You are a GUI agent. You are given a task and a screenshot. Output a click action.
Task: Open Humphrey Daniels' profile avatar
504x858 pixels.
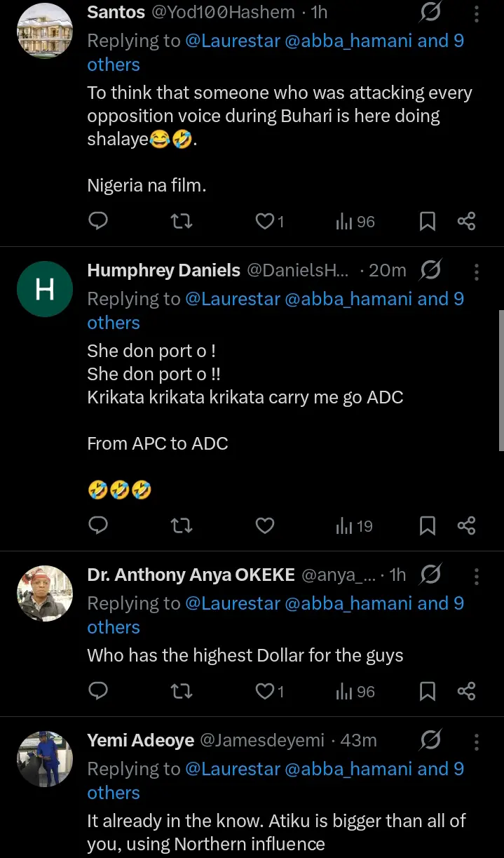tap(45, 289)
